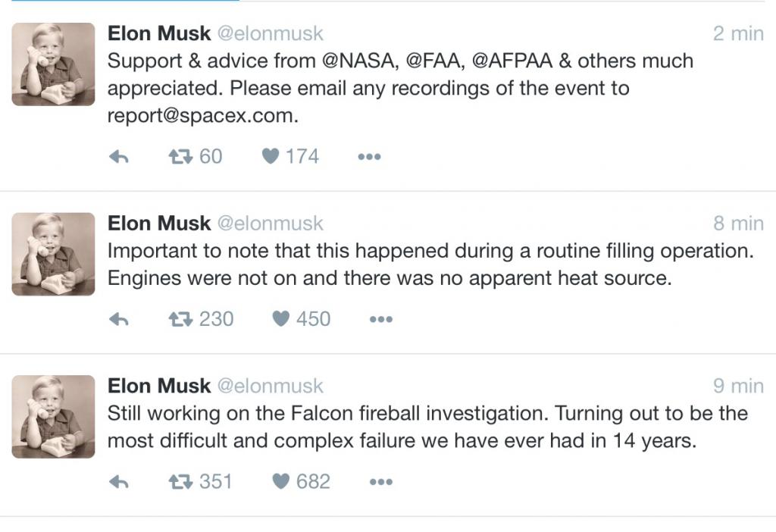Reply to the NASA support tweet
This screenshot has height=532, width=776.
[119, 158]
